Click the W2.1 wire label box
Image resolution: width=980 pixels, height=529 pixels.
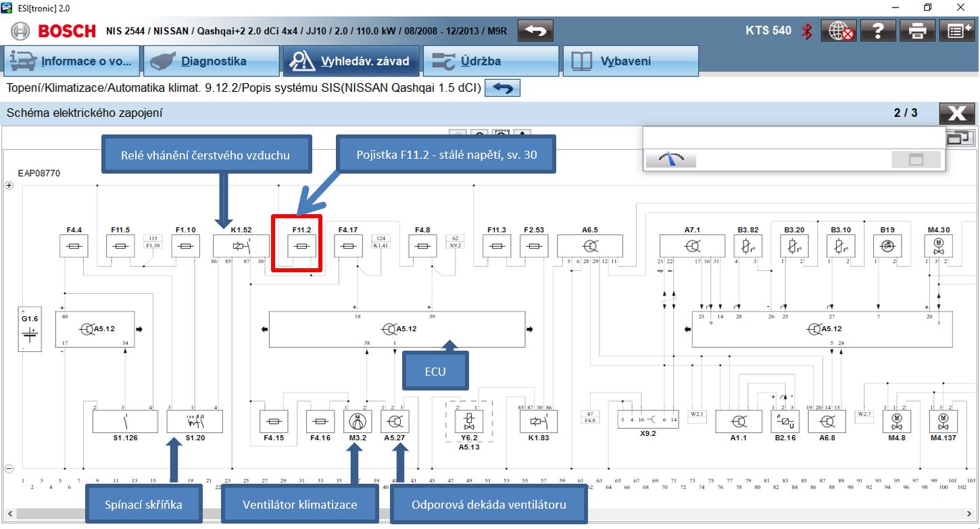pyautogui.click(x=697, y=413)
